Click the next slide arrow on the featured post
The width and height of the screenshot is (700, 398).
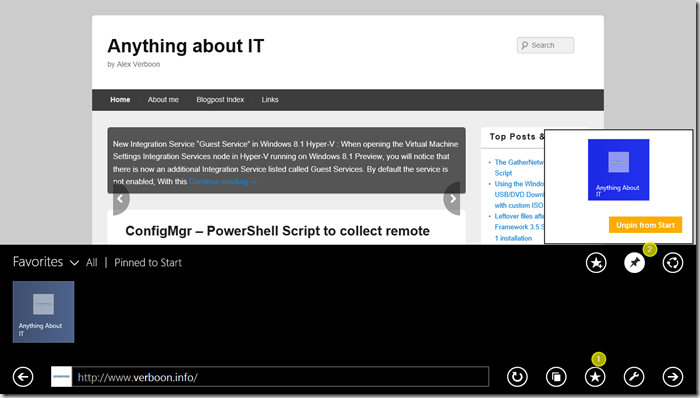pos(453,199)
